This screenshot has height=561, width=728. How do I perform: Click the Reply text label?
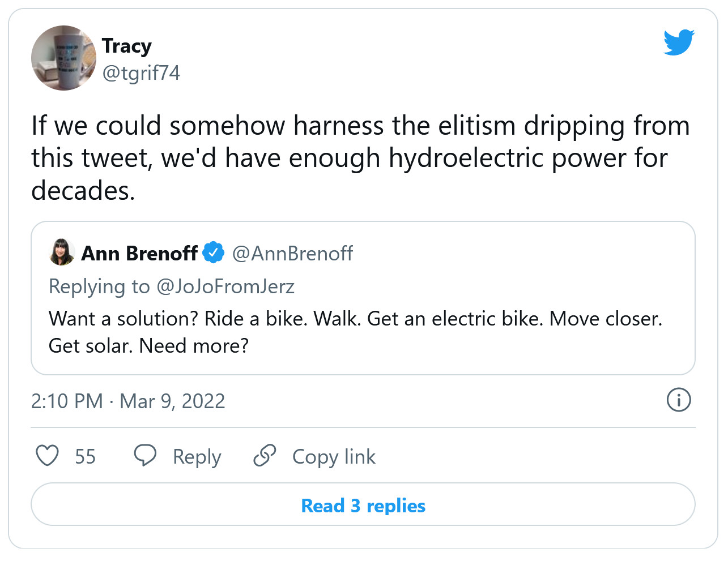pos(197,456)
